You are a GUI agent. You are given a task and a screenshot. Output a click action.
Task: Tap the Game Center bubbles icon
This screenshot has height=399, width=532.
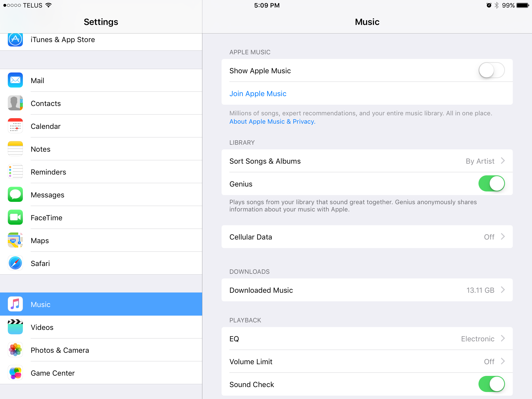coord(15,373)
